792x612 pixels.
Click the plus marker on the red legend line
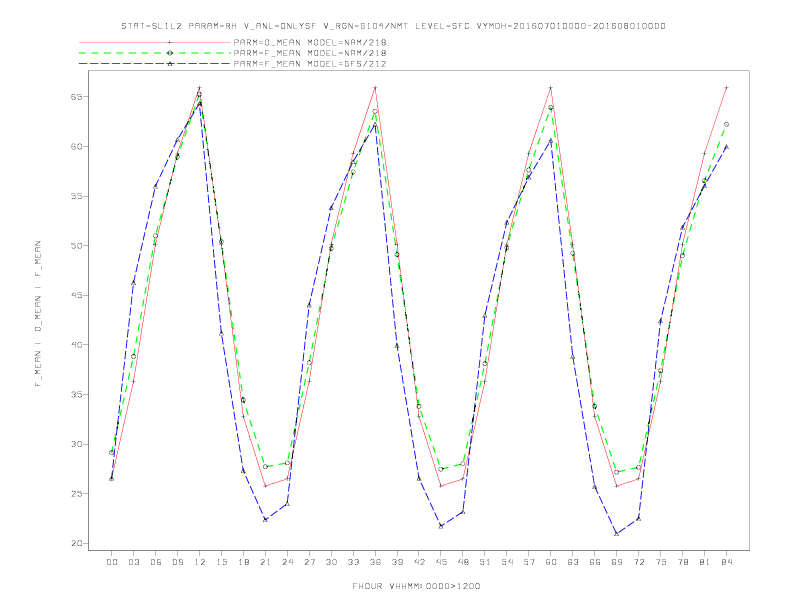pyautogui.click(x=170, y=42)
